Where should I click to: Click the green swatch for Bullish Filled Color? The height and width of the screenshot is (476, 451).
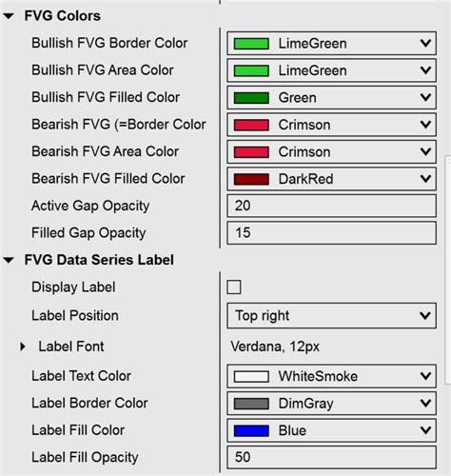click(251, 98)
